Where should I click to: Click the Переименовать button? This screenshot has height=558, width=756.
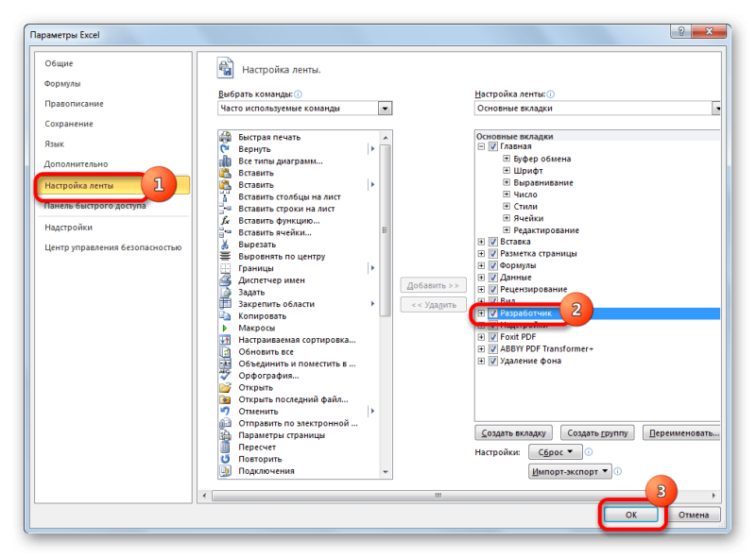(682, 432)
